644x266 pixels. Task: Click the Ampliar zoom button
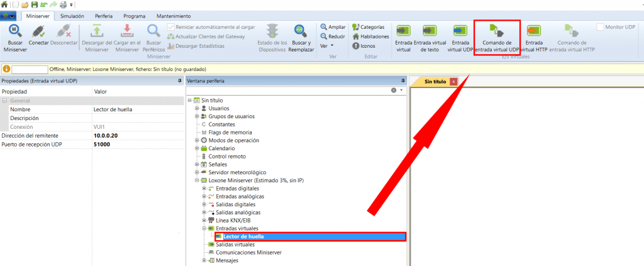(x=333, y=27)
